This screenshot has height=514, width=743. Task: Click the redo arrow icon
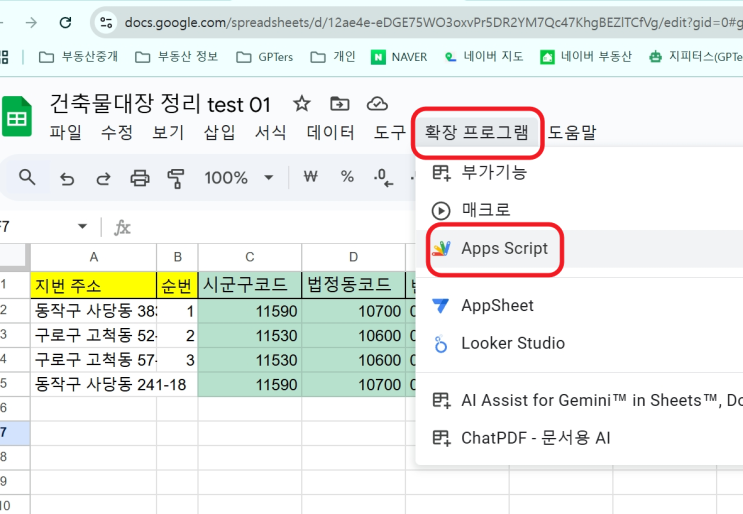[103, 178]
